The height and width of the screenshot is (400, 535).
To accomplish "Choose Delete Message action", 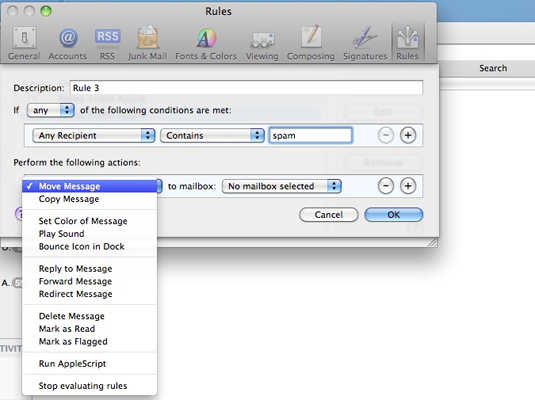I will tap(89, 316).
